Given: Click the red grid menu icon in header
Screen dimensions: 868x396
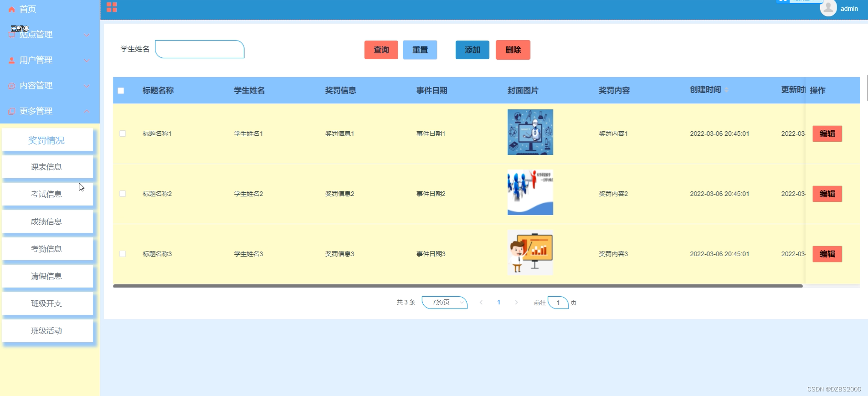Looking at the screenshot, I should point(112,7).
